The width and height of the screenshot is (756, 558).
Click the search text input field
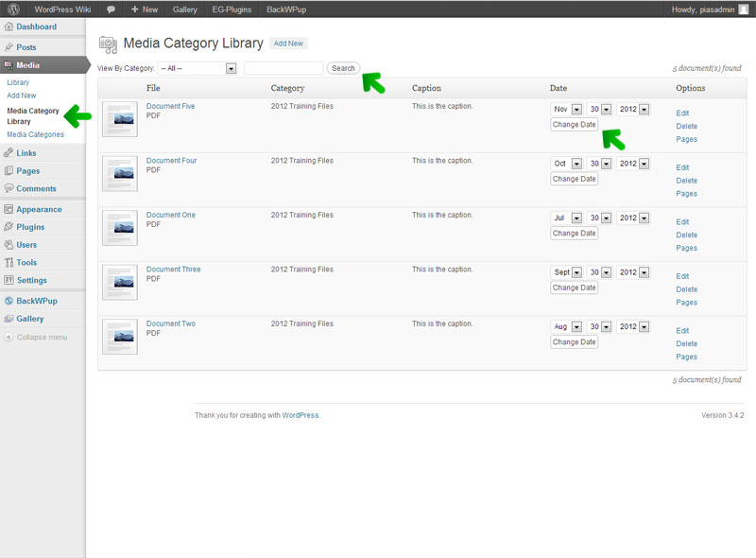(283, 68)
